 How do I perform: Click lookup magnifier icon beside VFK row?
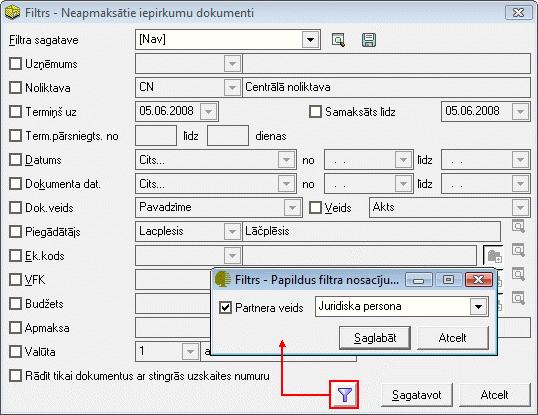(x=518, y=274)
